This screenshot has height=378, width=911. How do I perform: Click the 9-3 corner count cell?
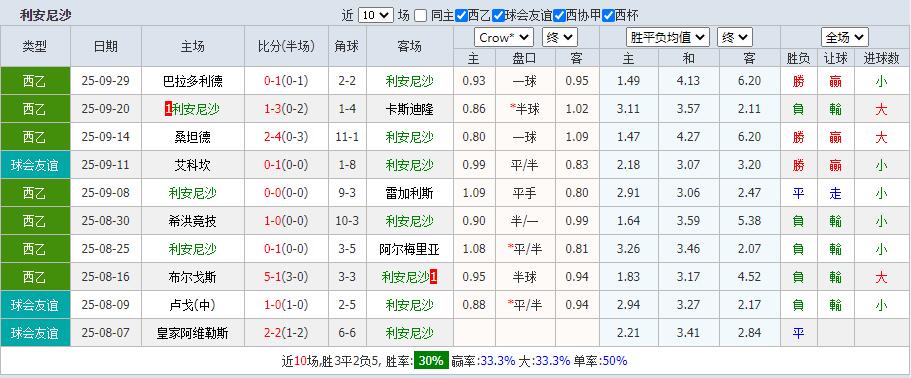[347, 193]
